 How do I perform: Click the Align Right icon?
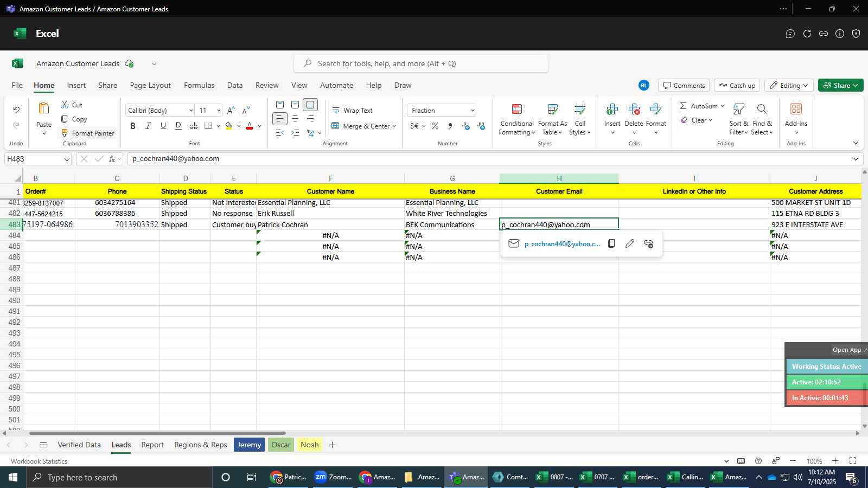[x=310, y=118]
